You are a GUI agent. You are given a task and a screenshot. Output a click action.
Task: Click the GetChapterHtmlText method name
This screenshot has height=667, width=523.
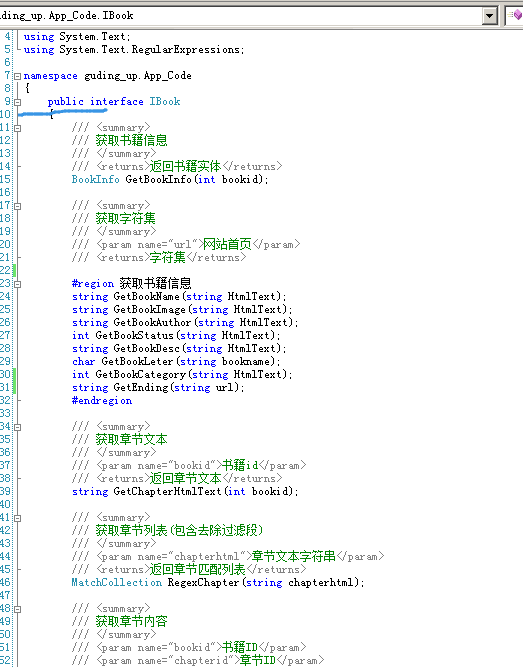167,492
